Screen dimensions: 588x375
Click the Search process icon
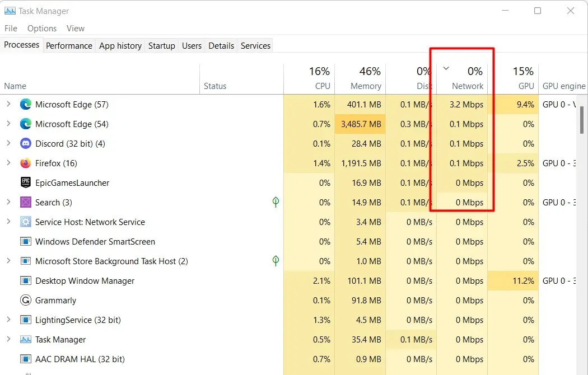tap(26, 202)
